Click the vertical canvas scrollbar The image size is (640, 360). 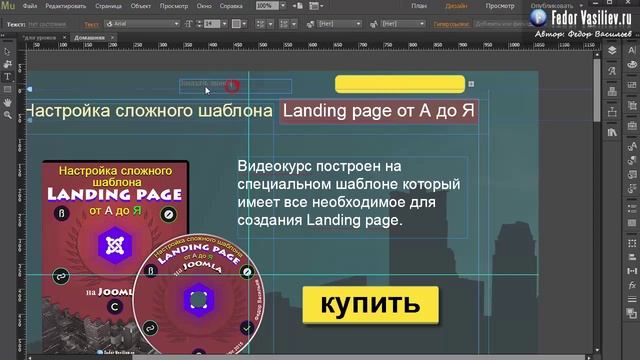point(597,90)
